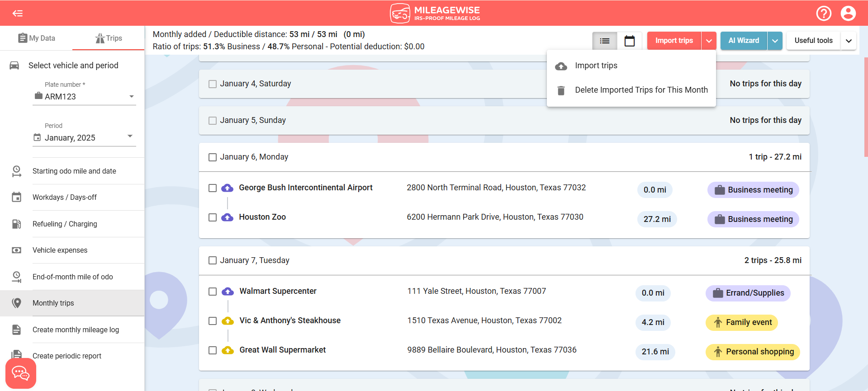868x391 pixels.
Task: Click Create periodic report icon
Action: point(17,355)
